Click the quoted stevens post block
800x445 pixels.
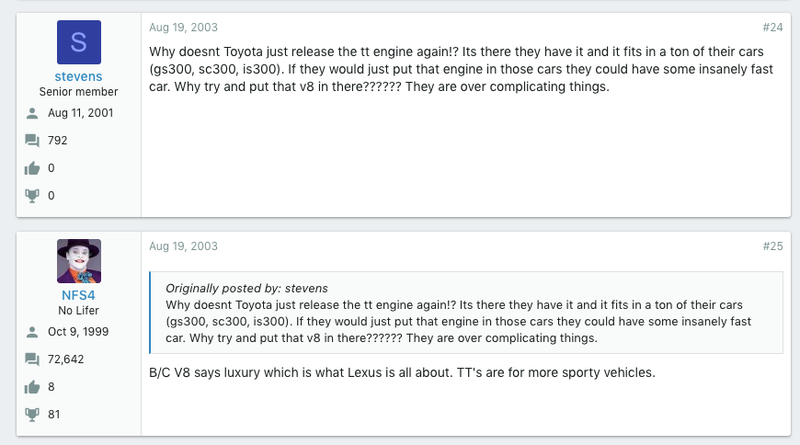(466, 313)
